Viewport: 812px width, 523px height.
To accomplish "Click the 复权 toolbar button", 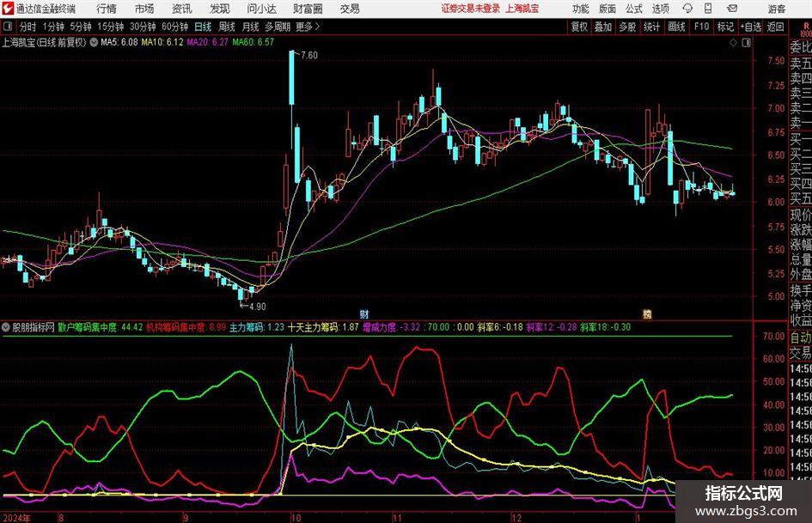I will [579, 27].
